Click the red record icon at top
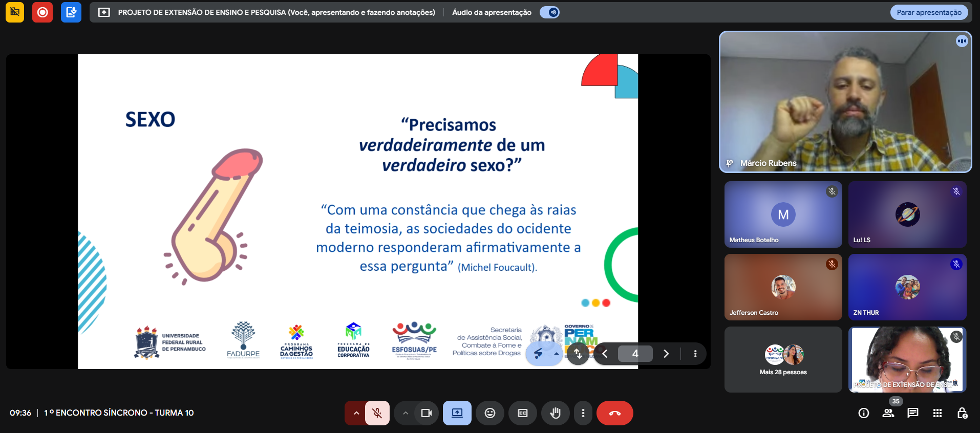980x433 pixels. point(42,12)
